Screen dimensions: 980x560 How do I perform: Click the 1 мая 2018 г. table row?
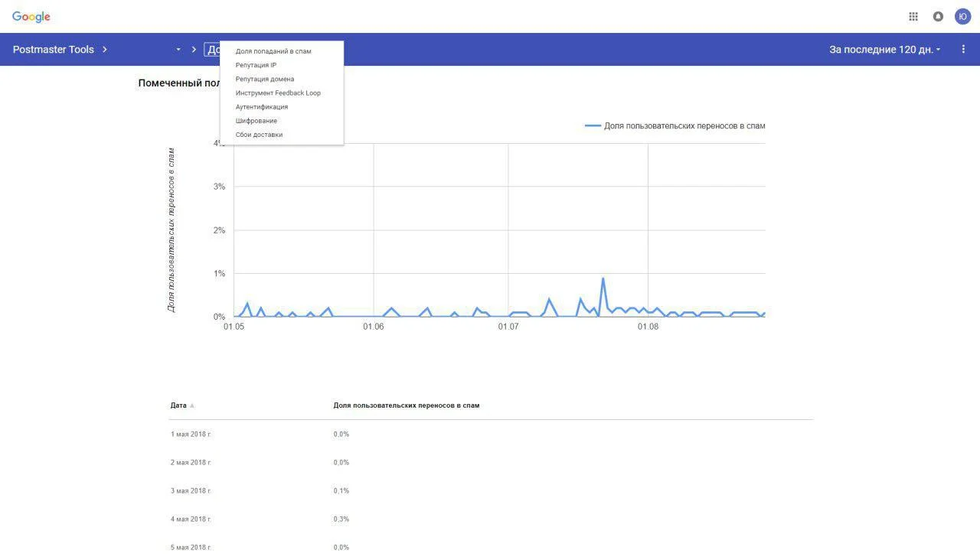tap(191, 435)
